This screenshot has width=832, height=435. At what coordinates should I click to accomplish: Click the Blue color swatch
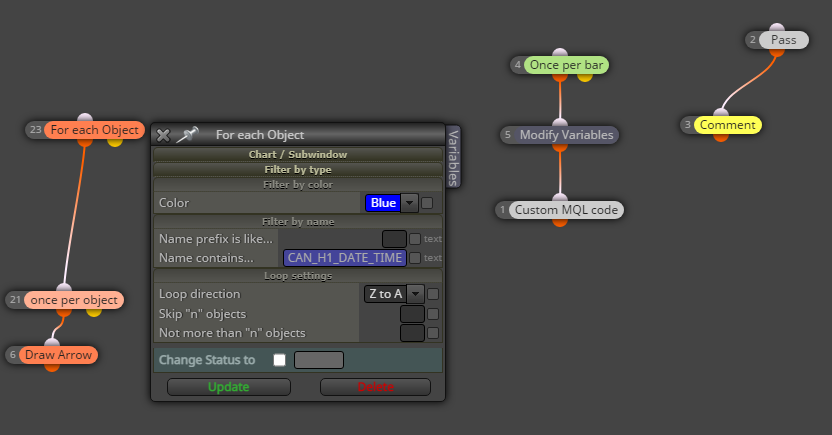pyautogui.click(x=383, y=203)
